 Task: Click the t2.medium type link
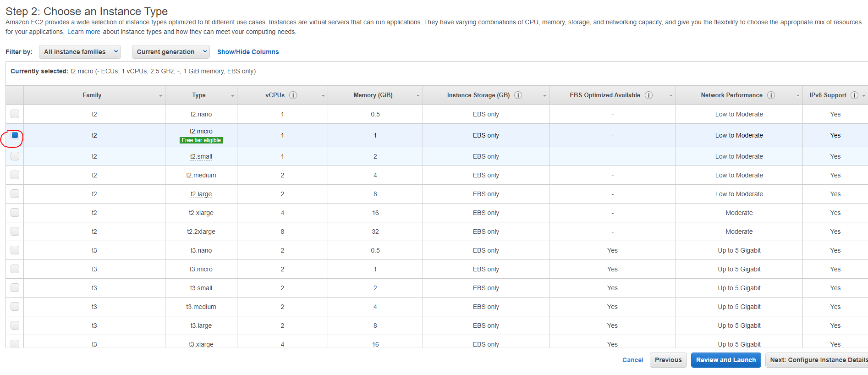click(x=201, y=175)
